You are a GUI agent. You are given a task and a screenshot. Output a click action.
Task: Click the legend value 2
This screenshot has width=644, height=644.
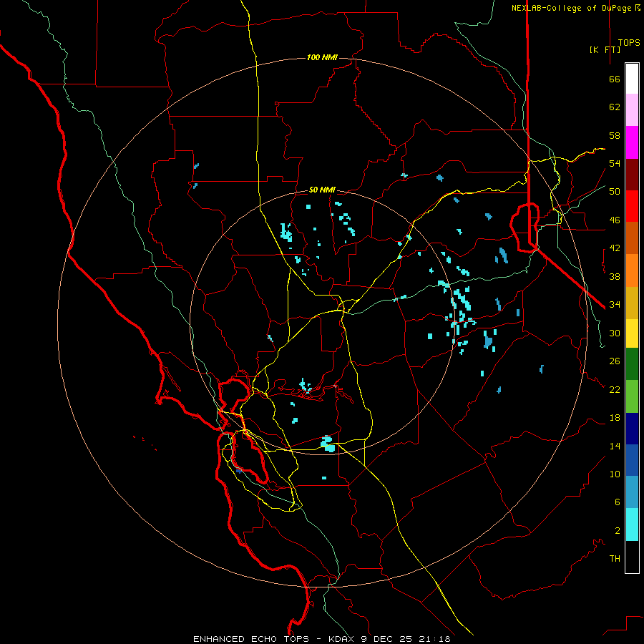(618, 531)
